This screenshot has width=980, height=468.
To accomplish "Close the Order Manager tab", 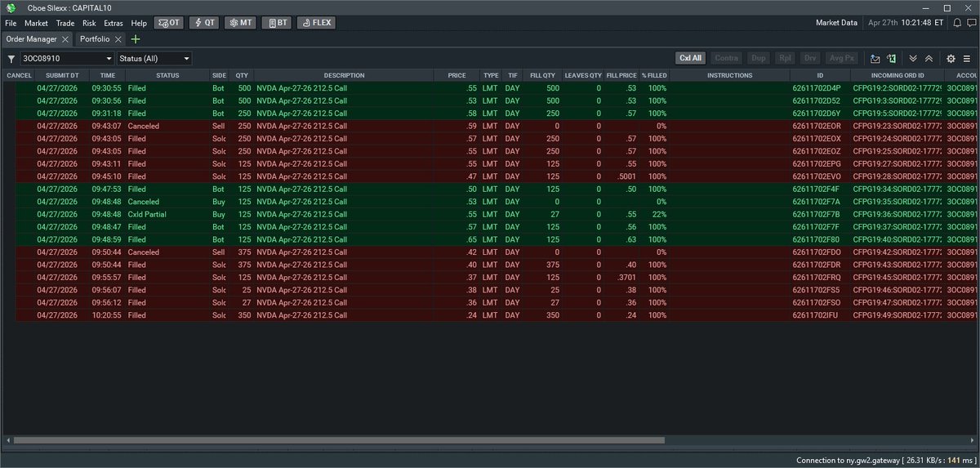I will point(65,39).
